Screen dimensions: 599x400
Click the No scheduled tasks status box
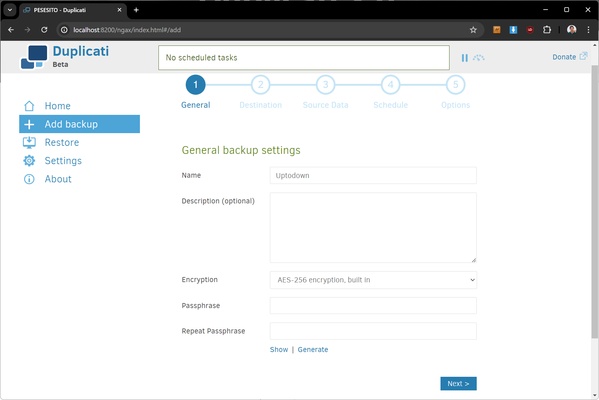point(304,58)
